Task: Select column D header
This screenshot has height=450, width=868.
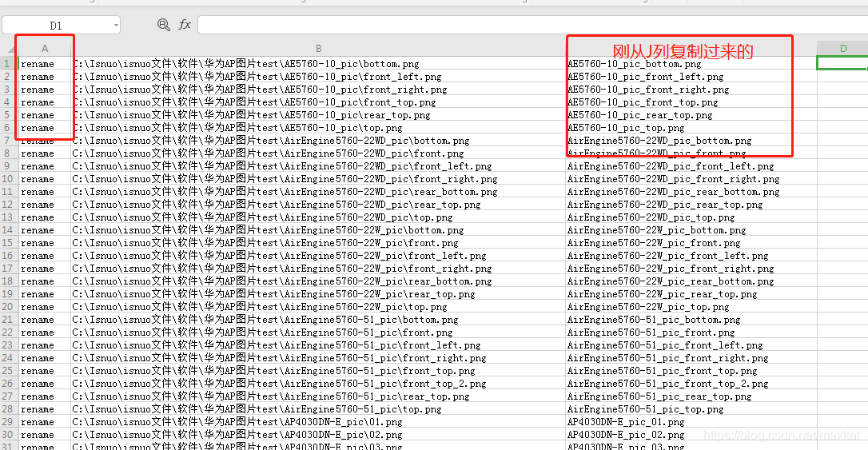Action: coord(842,49)
